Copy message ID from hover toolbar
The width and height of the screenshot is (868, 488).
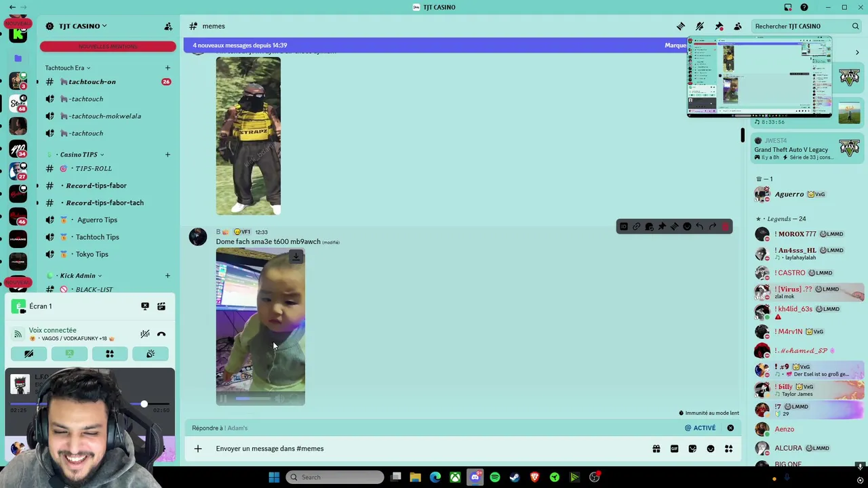[x=624, y=226]
